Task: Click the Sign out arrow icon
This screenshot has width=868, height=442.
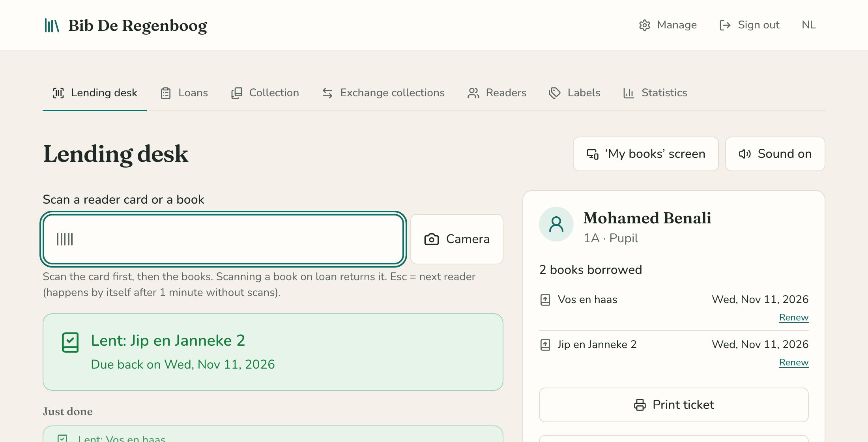Action: pos(725,25)
